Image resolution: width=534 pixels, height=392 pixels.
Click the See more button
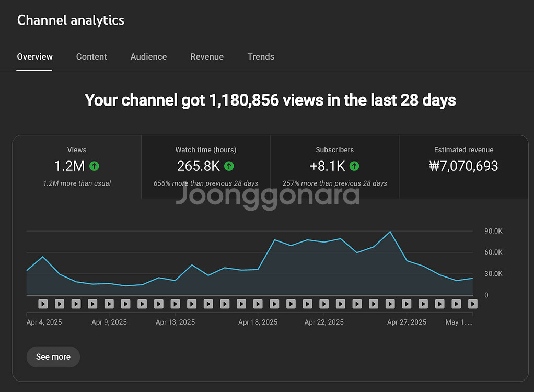coord(53,356)
